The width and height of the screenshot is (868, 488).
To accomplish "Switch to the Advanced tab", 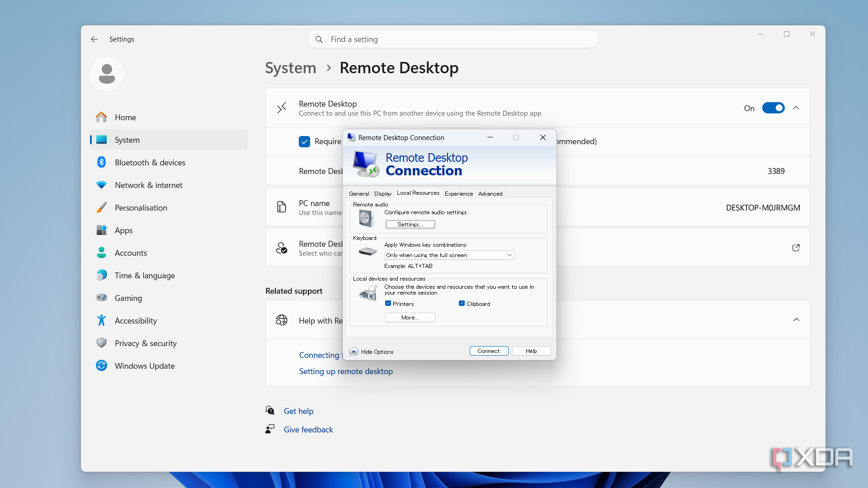I will [x=491, y=193].
